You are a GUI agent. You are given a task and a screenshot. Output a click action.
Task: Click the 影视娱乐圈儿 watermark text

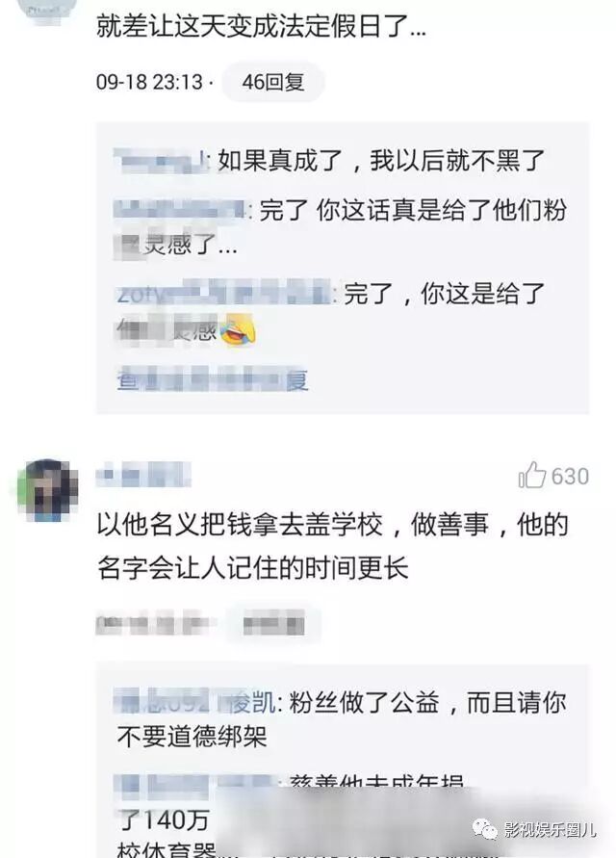point(550,829)
